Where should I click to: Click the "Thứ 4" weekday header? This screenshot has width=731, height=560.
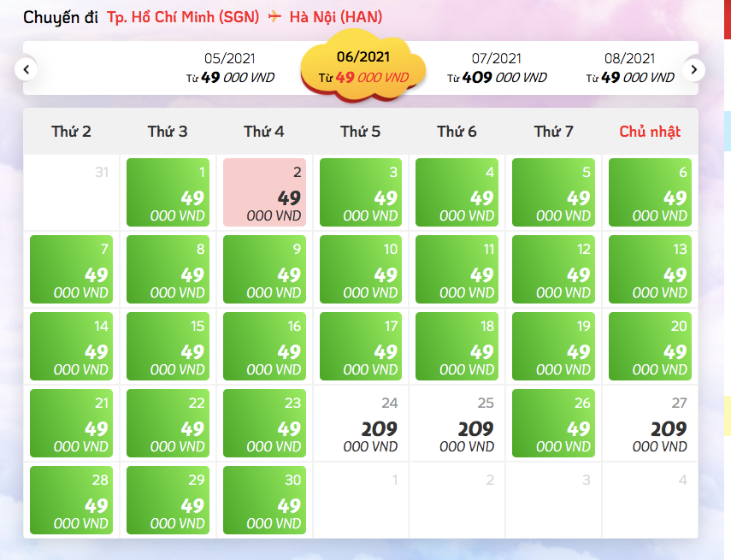[264, 132]
